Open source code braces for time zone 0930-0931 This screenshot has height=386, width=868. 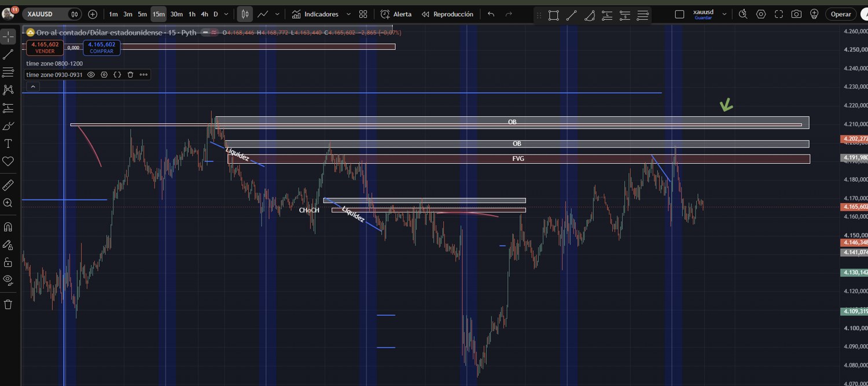click(117, 75)
